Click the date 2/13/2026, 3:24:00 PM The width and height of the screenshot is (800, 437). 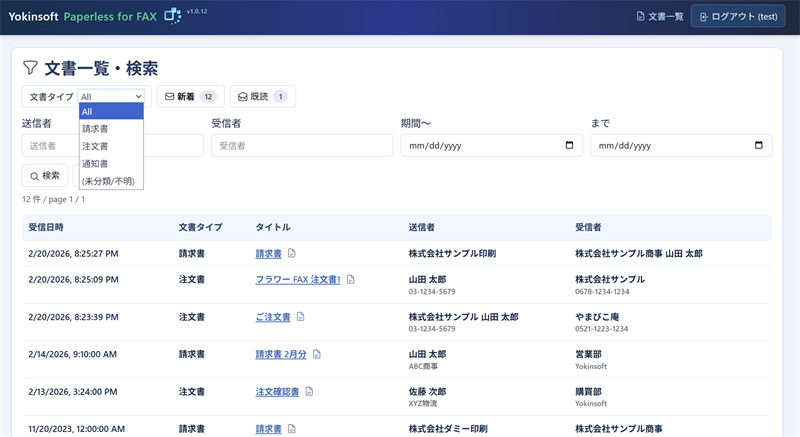coord(72,392)
